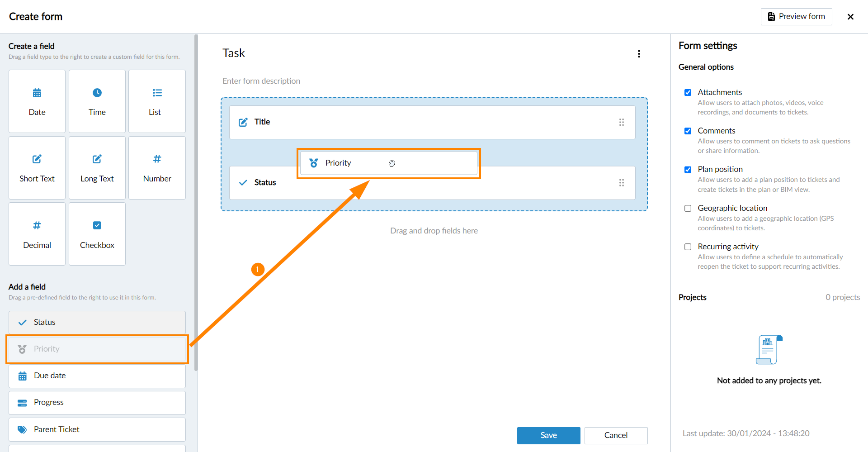The image size is (868, 452).
Task: Click the Checkbox field type tile
Action: (x=97, y=234)
